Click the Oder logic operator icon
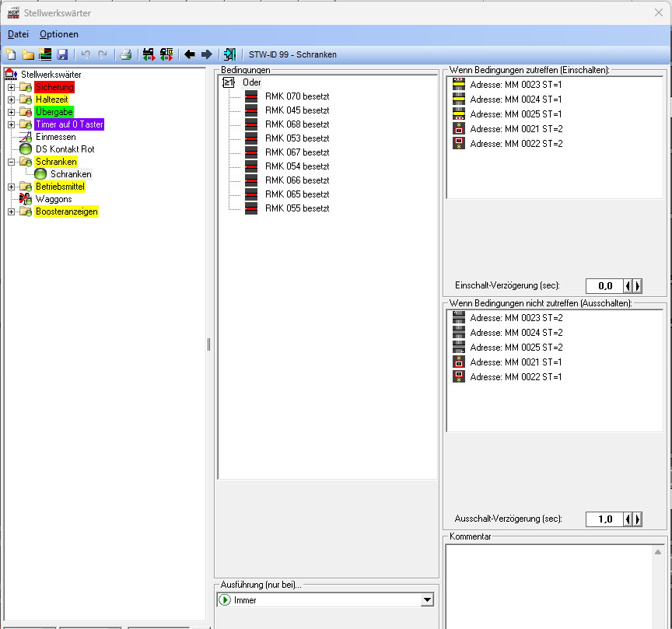Screen dimensions: 672x629 coord(229,82)
